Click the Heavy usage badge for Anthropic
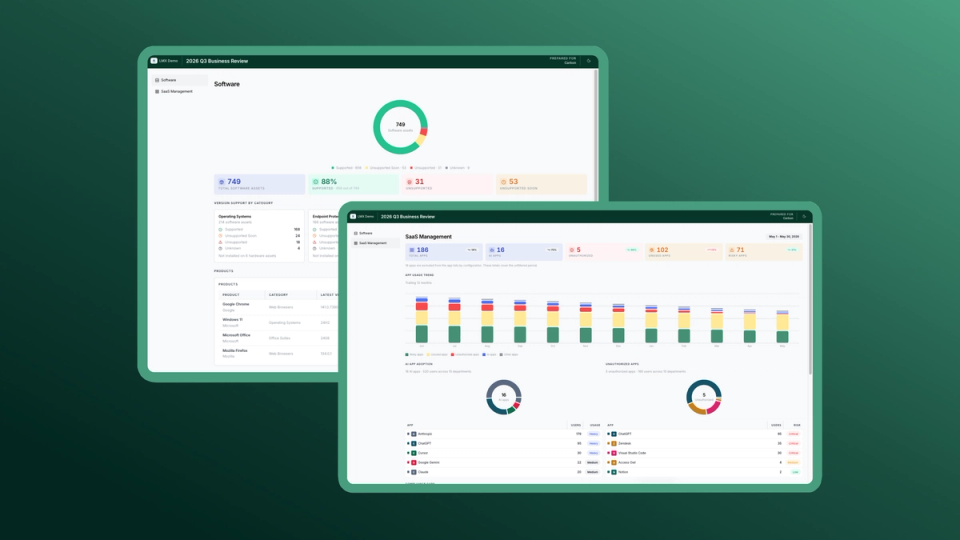This screenshot has width=960, height=540. point(593,434)
